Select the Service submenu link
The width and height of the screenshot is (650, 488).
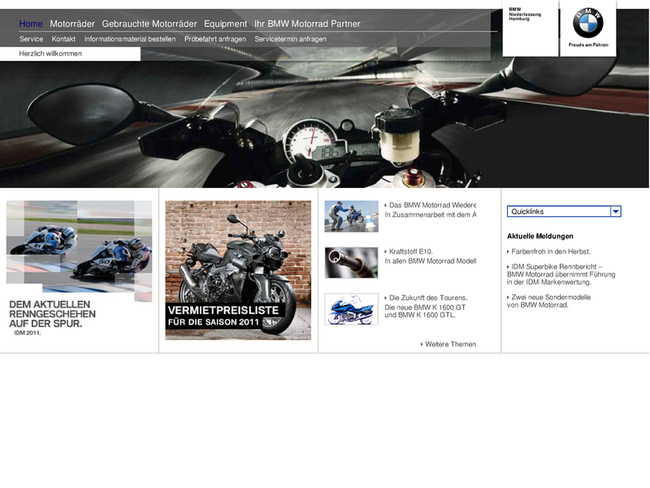point(31,39)
